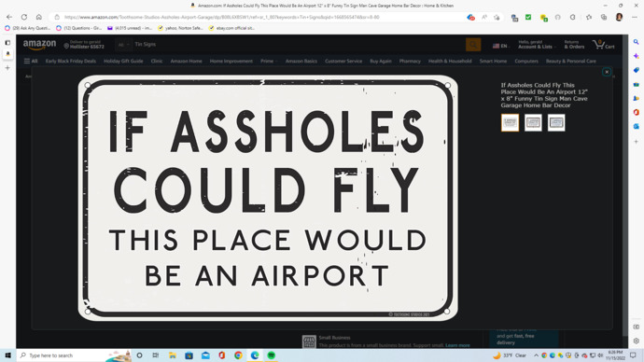Open the yahoo, Norton Safe bookmark
The width and height of the screenshot is (644, 362).
click(180, 28)
